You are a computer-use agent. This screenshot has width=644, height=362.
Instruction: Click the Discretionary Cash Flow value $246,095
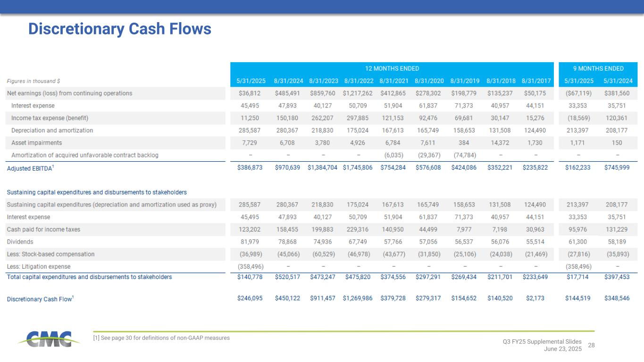point(250,298)
